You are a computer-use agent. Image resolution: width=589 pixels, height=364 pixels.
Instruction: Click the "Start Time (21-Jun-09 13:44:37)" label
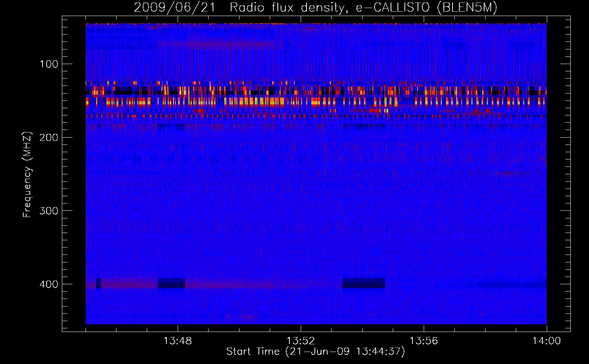point(316,352)
